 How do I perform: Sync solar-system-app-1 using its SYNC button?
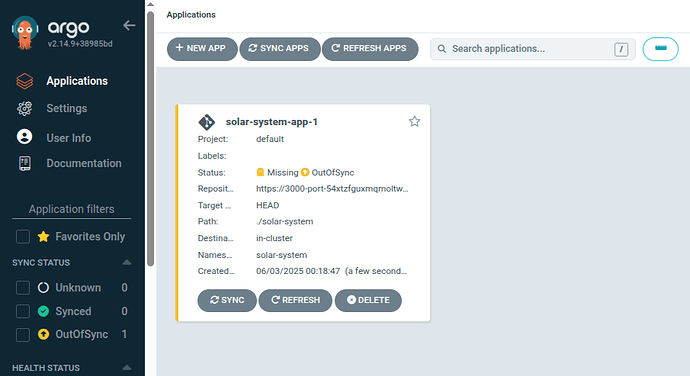click(227, 300)
